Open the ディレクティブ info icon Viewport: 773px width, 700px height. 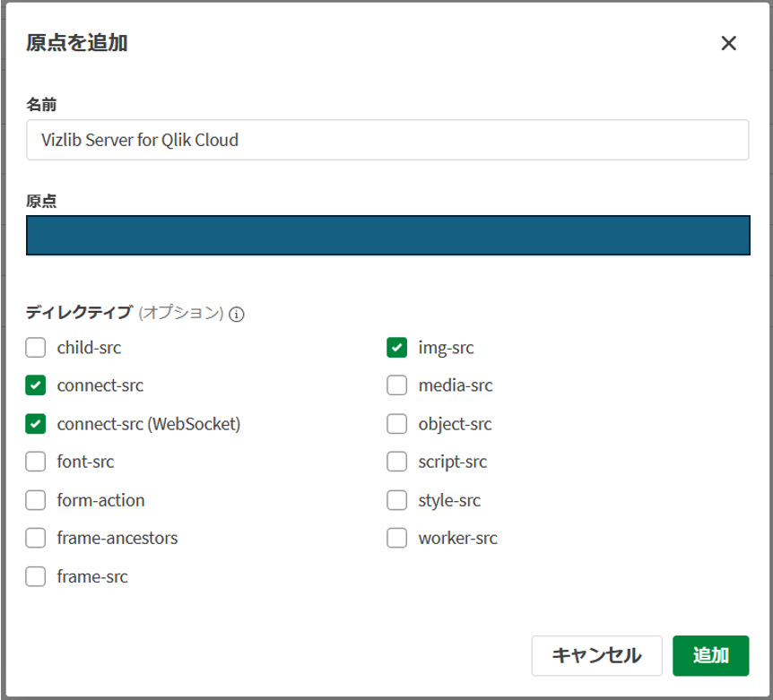[237, 314]
